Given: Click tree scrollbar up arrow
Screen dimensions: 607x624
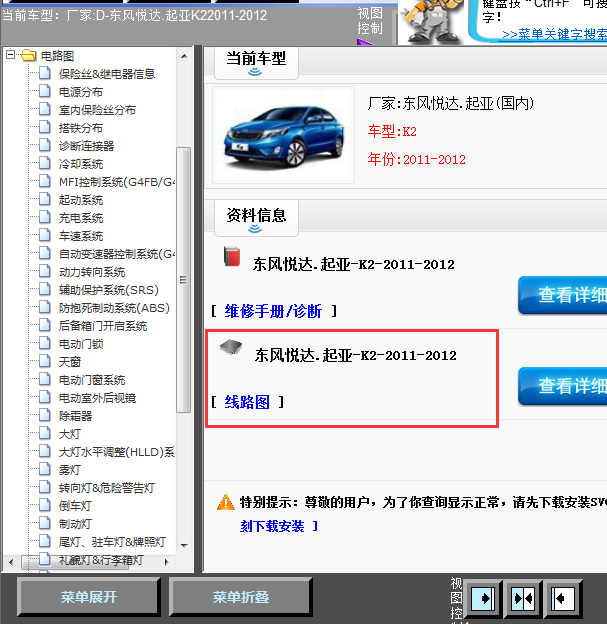Looking at the screenshot, I should (184, 56).
